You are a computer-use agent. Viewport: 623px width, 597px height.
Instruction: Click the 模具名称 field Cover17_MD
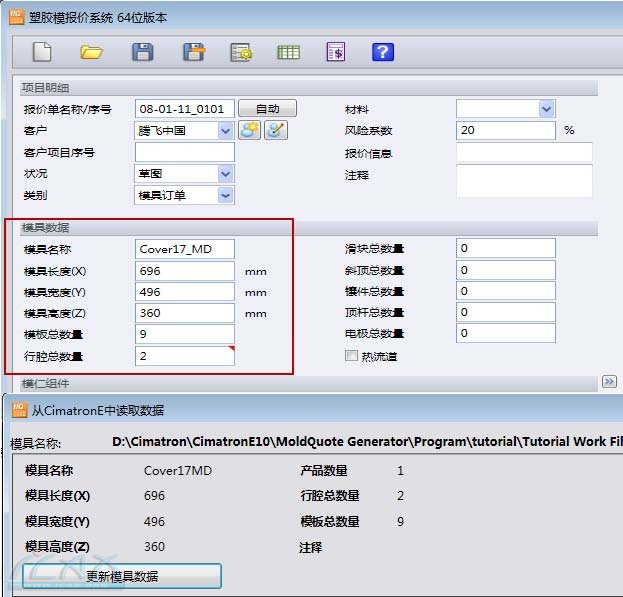pyautogui.click(x=184, y=249)
